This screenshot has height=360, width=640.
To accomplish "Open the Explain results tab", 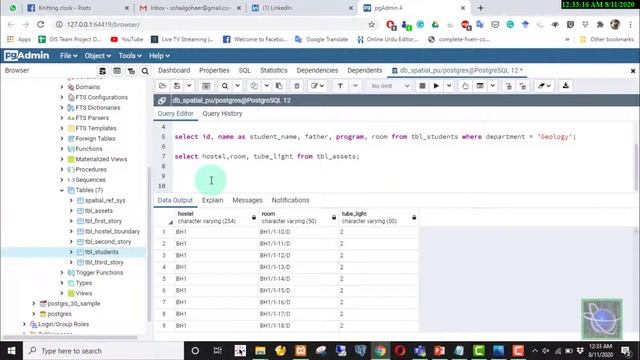I will coord(212,200).
